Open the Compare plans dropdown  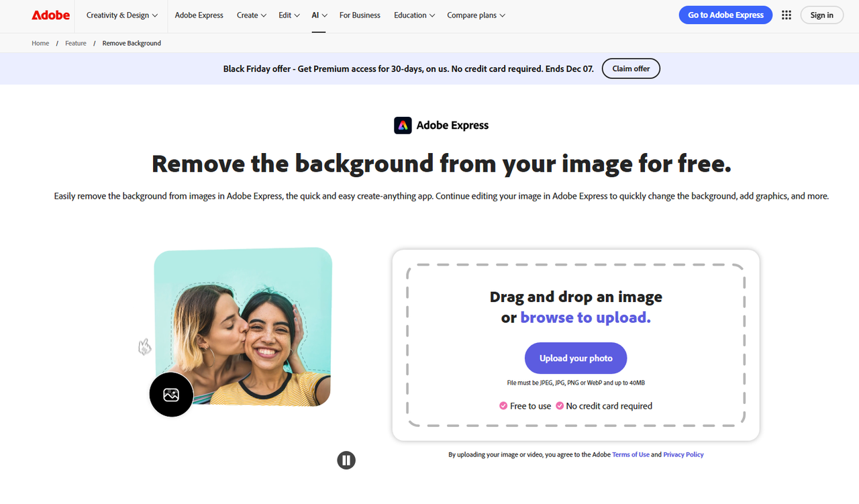(476, 15)
